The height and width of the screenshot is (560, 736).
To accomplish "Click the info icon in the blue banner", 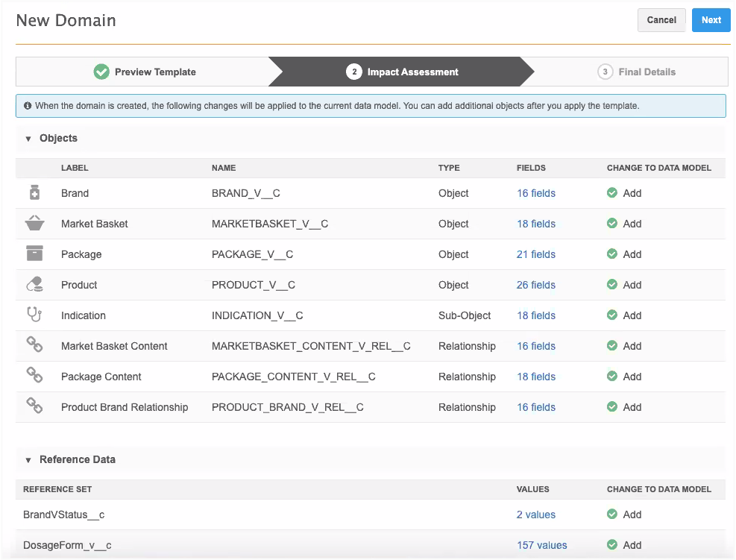I will (28, 106).
